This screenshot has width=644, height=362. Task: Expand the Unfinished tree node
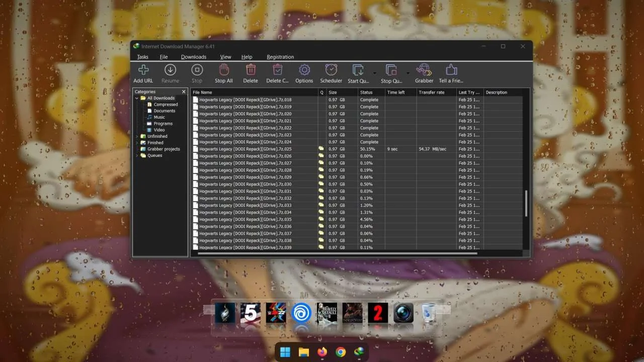click(137, 136)
